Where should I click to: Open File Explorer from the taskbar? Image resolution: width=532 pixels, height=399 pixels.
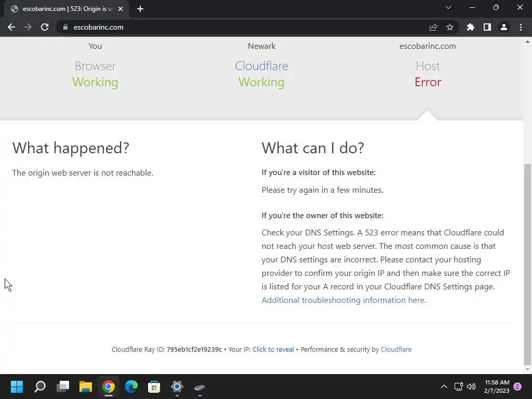pyautogui.click(x=86, y=387)
